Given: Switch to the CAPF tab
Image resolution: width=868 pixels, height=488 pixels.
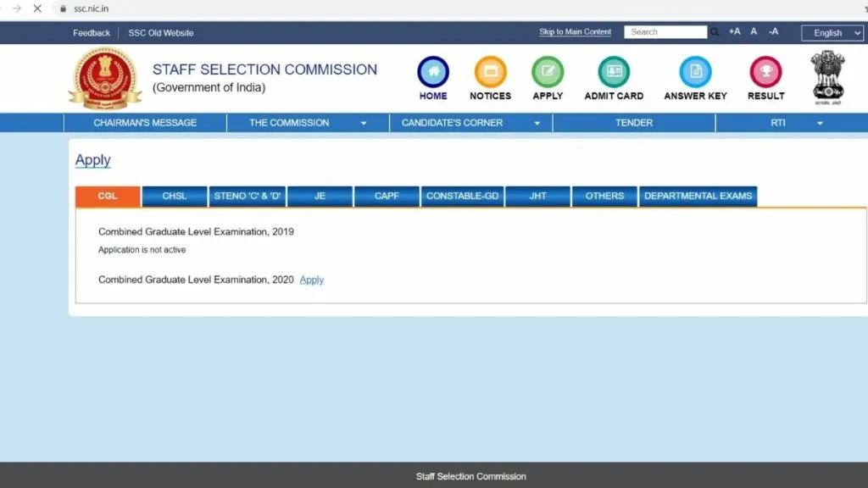Looking at the screenshot, I should 387,196.
